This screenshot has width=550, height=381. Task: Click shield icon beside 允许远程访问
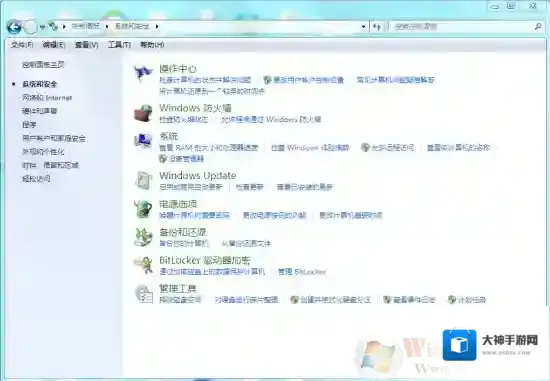365,147
